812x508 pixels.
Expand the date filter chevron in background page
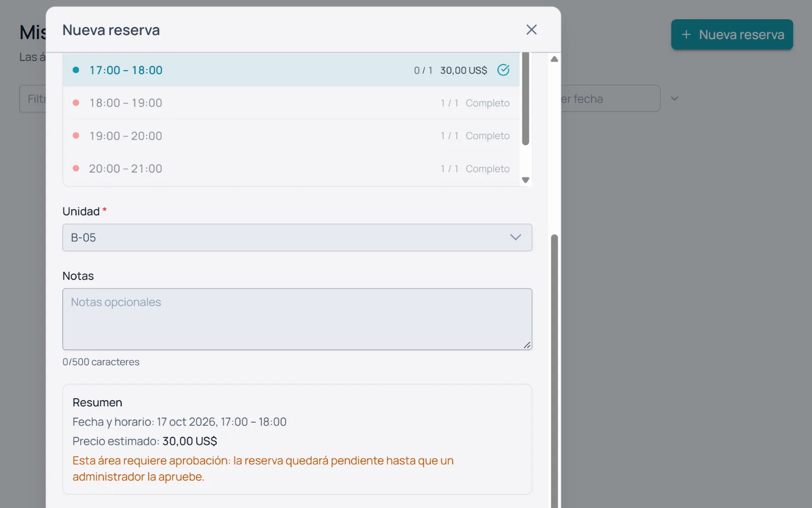click(674, 99)
